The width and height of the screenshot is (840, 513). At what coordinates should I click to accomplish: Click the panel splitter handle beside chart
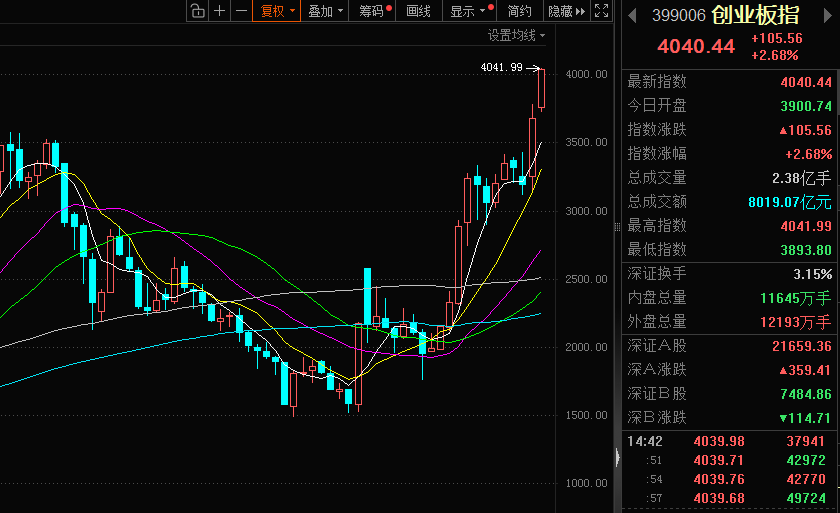coord(617,228)
